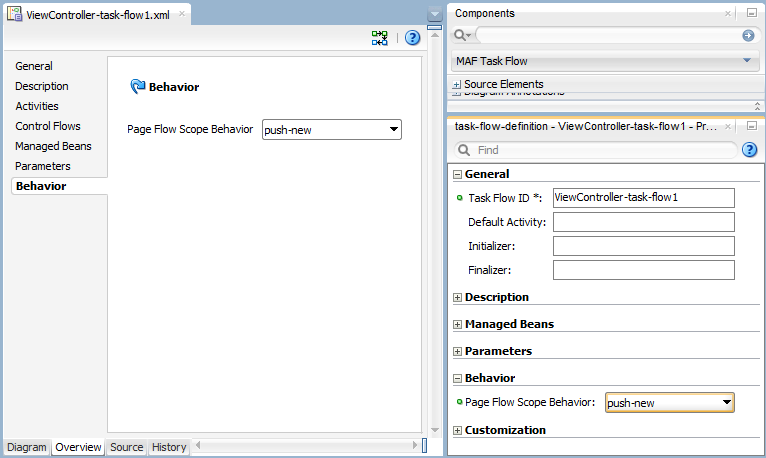The image size is (766, 458).
Task: Switch to the Overview tab
Action: pos(78,447)
